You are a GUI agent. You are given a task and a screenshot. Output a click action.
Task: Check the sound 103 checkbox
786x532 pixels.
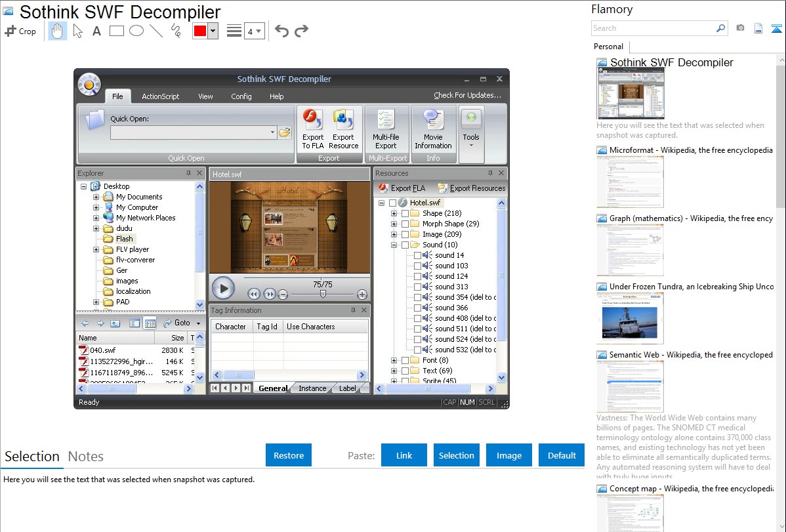tap(417, 266)
